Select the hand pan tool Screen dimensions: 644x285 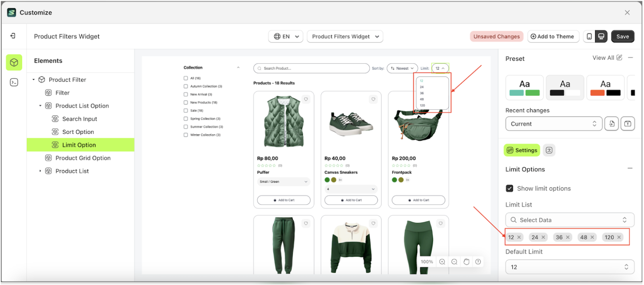(466, 262)
